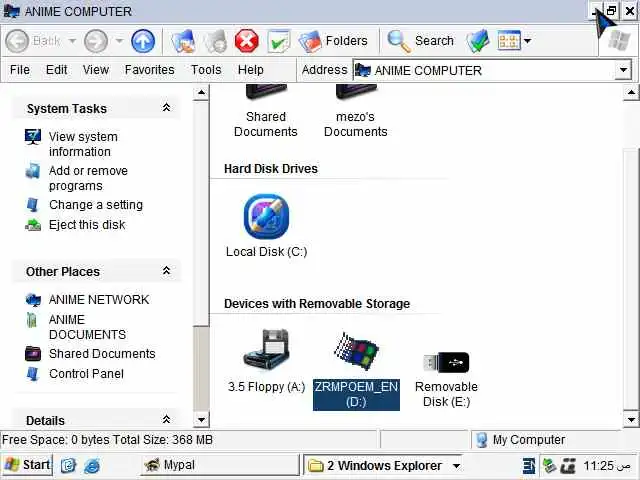Click side panel scrollbar down arrow
The image size is (640, 480).
point(201,420)
